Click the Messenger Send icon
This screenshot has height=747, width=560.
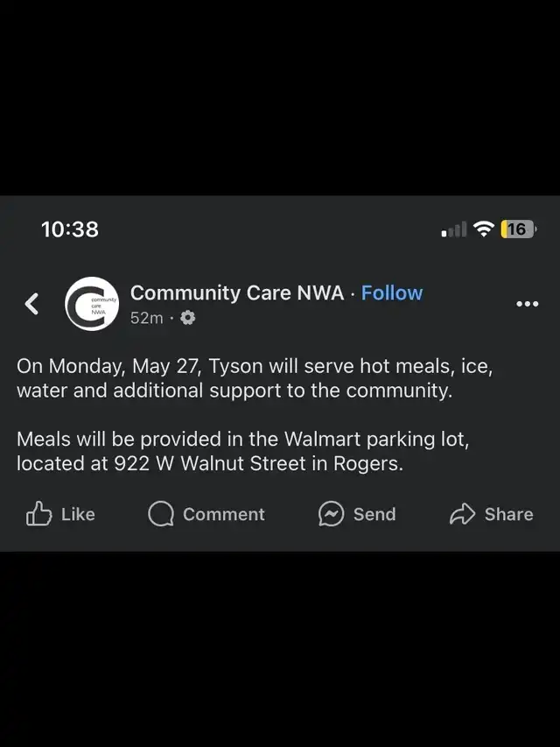331,514
